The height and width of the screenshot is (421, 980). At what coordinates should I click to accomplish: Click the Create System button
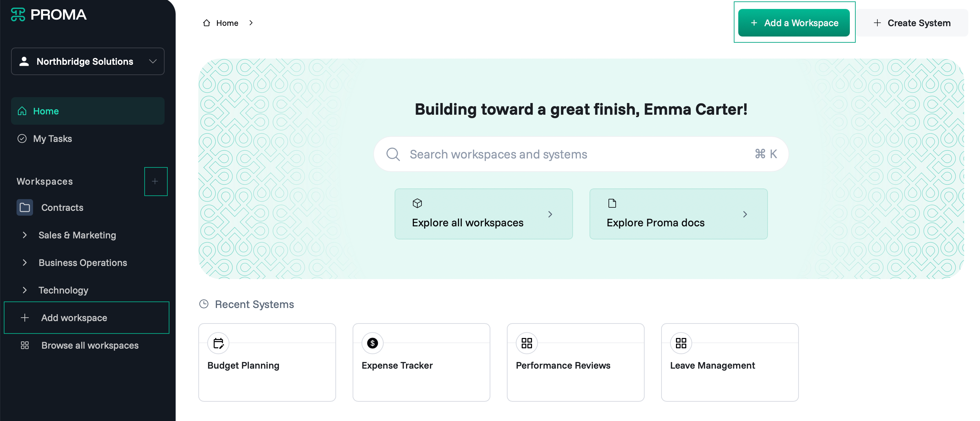click(x=912, y=23)
